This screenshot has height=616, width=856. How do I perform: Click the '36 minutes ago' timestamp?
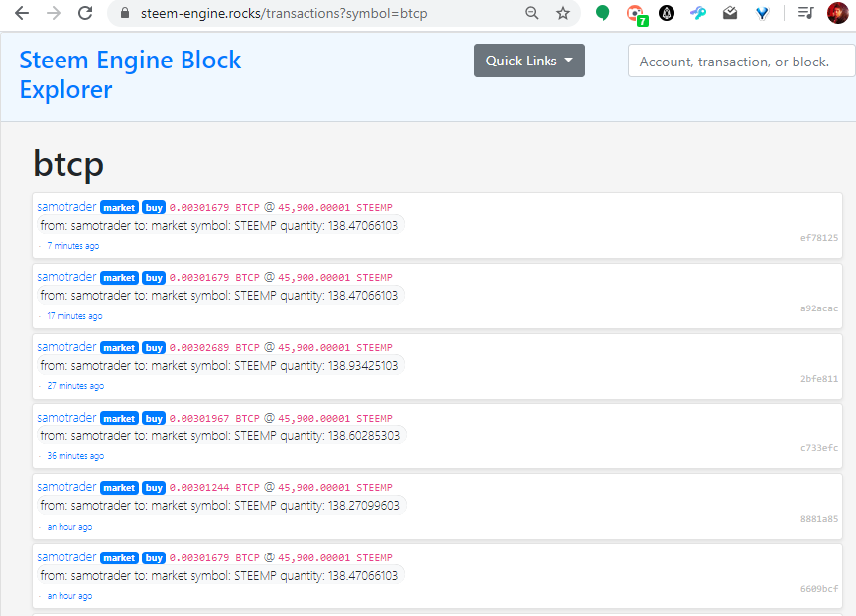tap(75, 456)
